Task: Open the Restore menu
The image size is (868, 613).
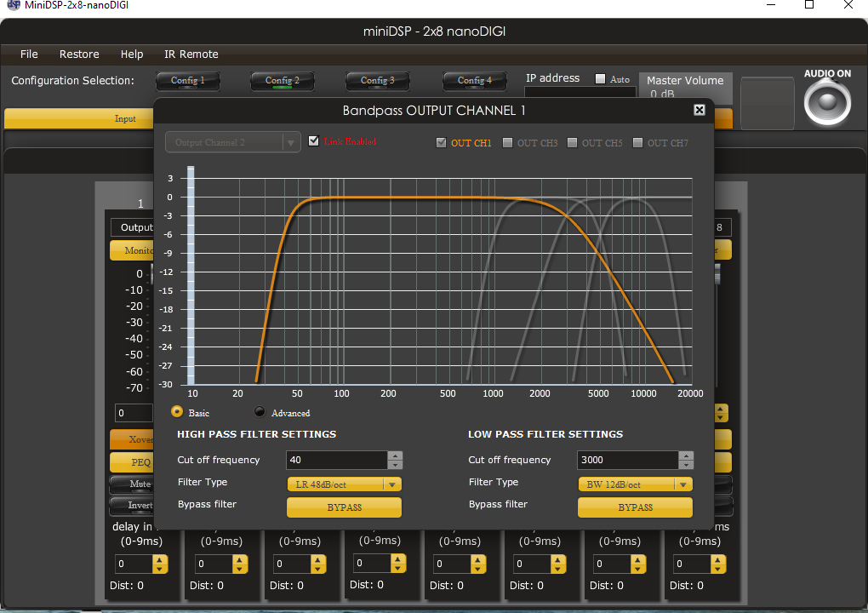Action: click(x=79, y=54)
